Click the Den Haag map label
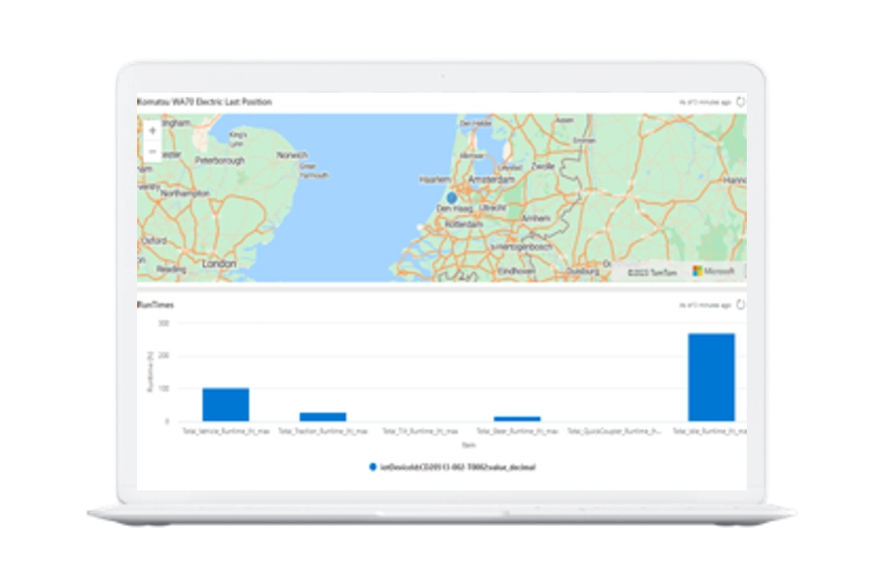Screen dimensions: 884x588 tap(455, 208)
